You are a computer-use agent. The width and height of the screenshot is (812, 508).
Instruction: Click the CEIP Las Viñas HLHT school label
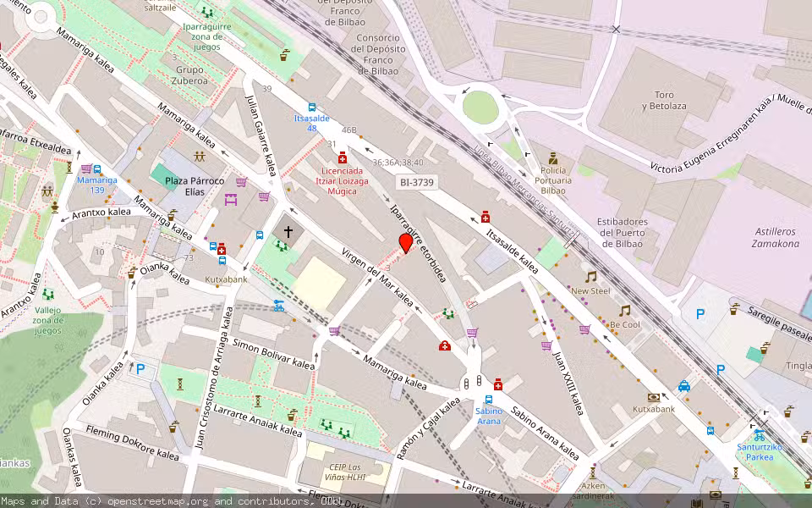pyautogui.click(x=343, y=473)
